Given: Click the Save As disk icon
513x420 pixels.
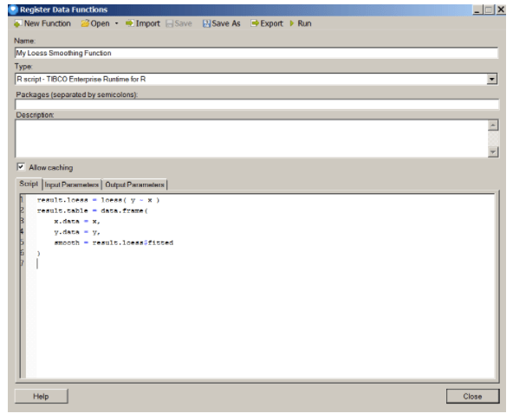Looking at the screenshot, I should (206, 23).
